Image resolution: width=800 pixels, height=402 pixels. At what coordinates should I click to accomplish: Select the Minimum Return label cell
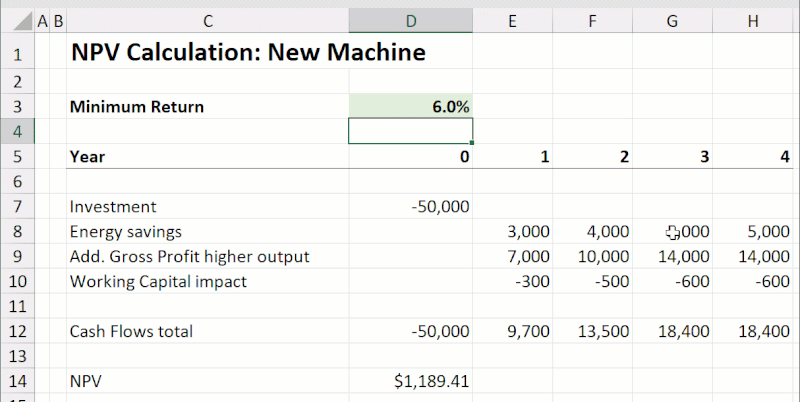click(x=207, y=106)
